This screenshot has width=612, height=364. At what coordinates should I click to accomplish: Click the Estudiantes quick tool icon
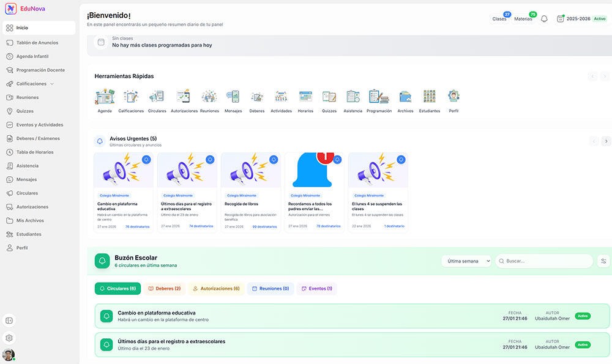429,97
